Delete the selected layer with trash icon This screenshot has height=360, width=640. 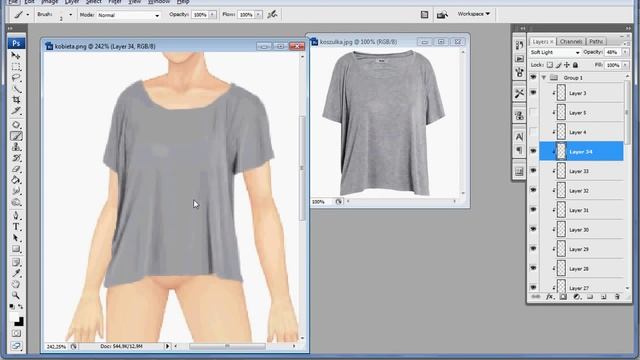click(x=617, y=297)
